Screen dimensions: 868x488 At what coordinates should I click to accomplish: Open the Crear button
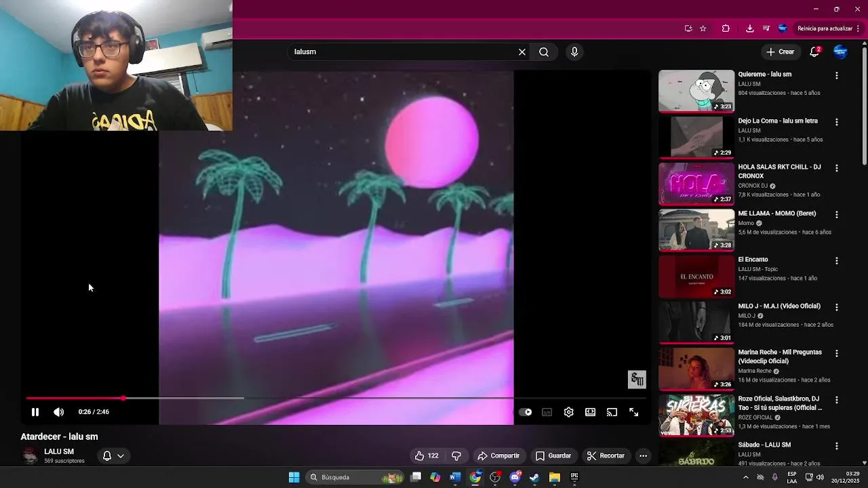(x=780, y=52)
